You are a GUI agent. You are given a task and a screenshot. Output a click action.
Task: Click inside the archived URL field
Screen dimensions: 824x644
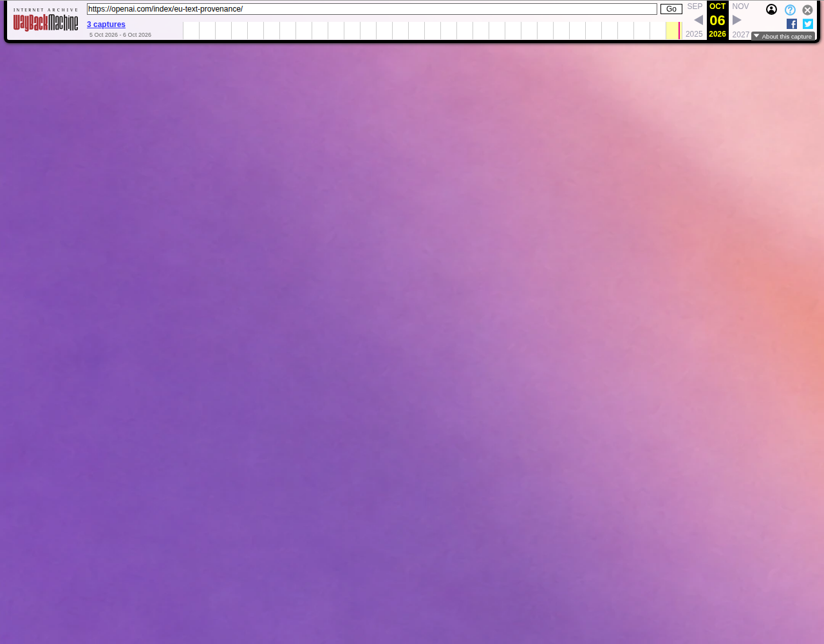coord(372,9)
